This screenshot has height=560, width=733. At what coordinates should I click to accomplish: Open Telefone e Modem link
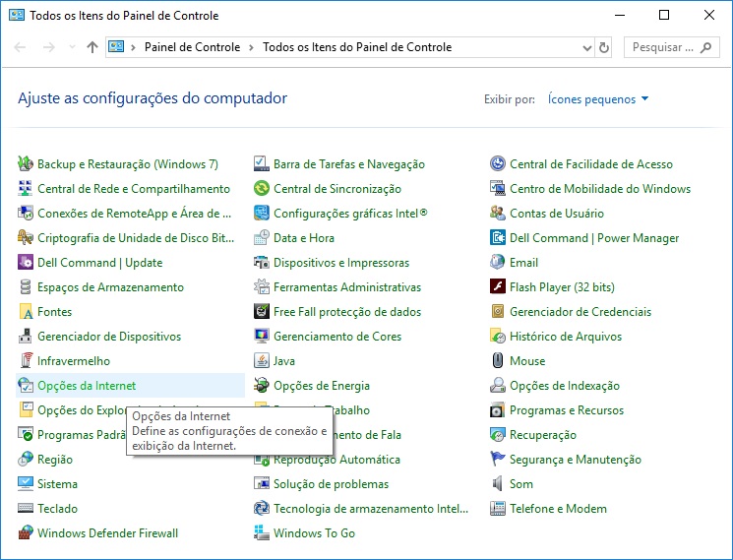(x=558, y=509)
